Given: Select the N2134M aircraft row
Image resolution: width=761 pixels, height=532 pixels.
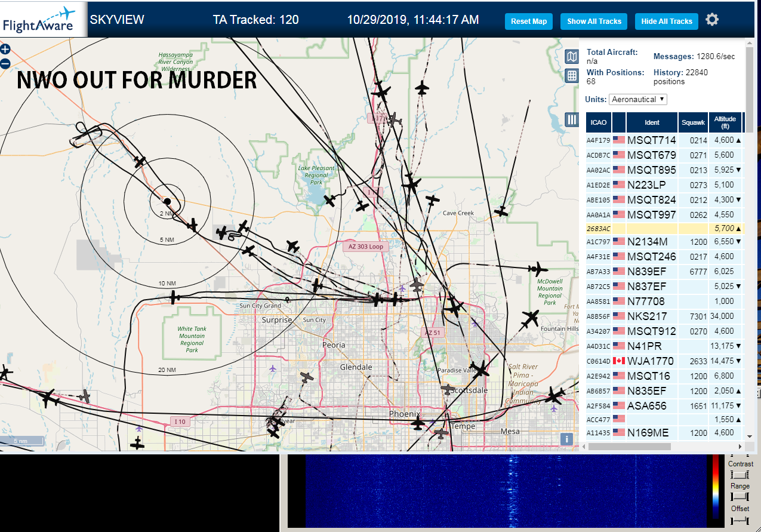Looking at the screenshot, I should point(664,242).
